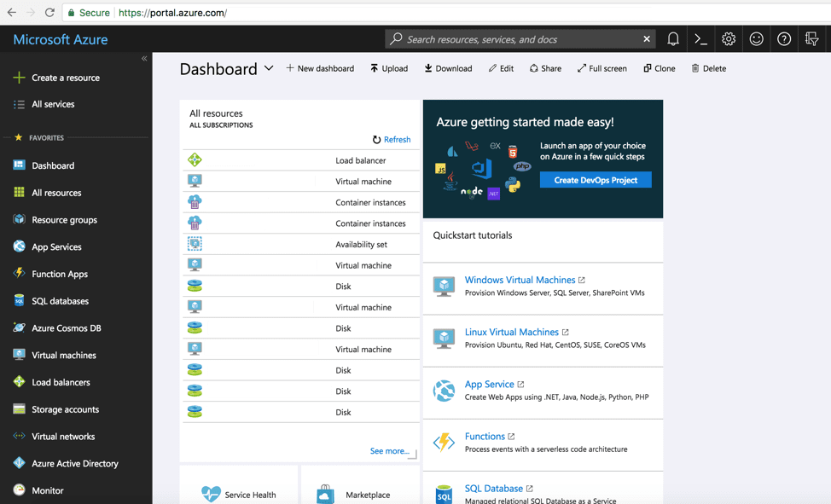Click the first Container instances icon
This screenshot has width=831, height=504.
pos(195,202)
